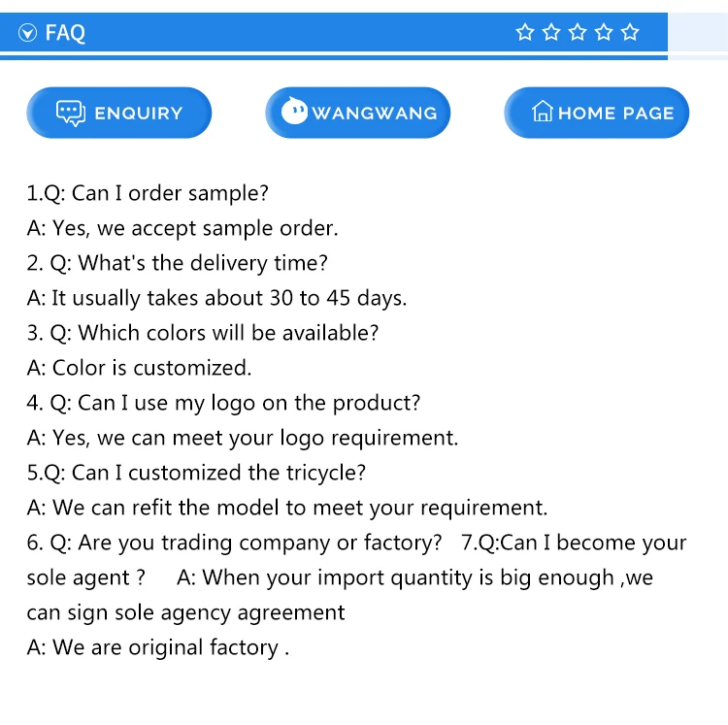This screenshot has width=728, height=725.
Task: Click the second rating star
Action: coord(551,33)
